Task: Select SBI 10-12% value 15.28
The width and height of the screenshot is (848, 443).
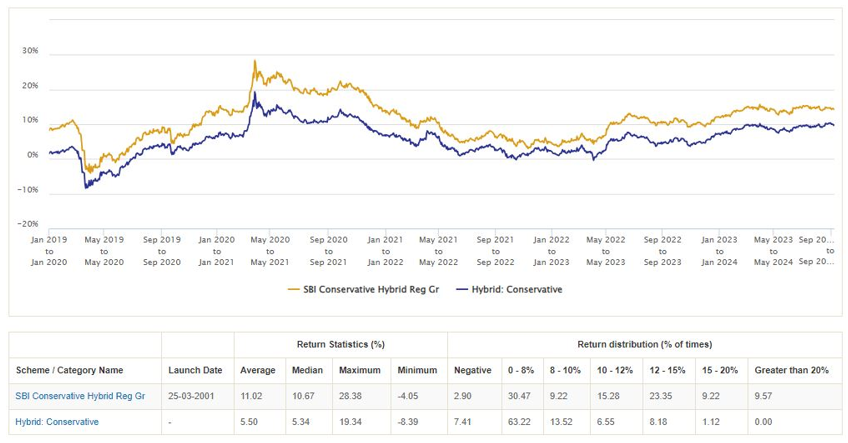Action: [x=608, y=396]
